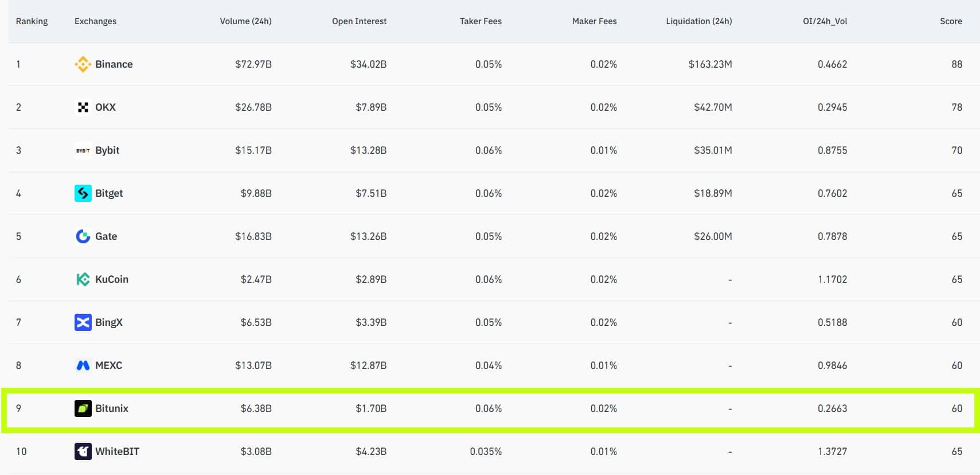980x475 pixels.
Task: Click the WhiteBIT logo icon
Action: click(83, 451)
